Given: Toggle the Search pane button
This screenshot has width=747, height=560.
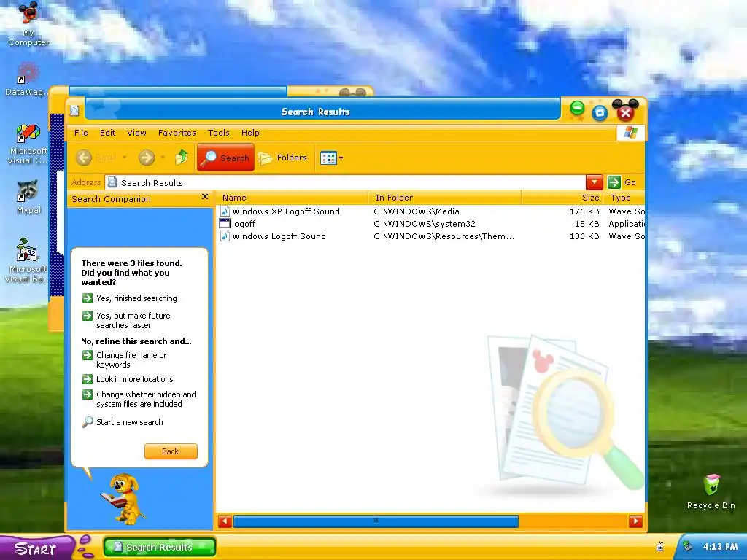Looking at the screenshot, I should (x=225, y=157).
